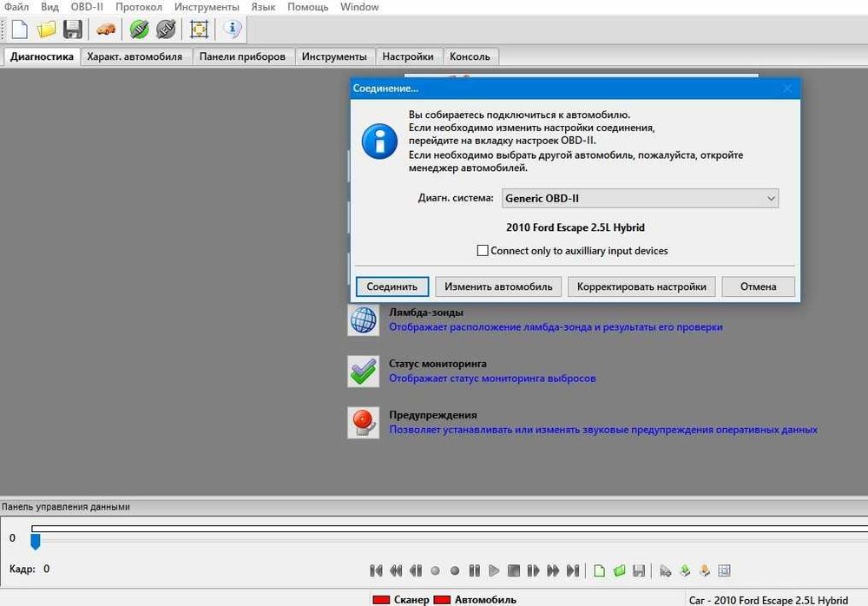Click the pause playback button
Screen dimensions: 868x606
click(x=475, y=570)
